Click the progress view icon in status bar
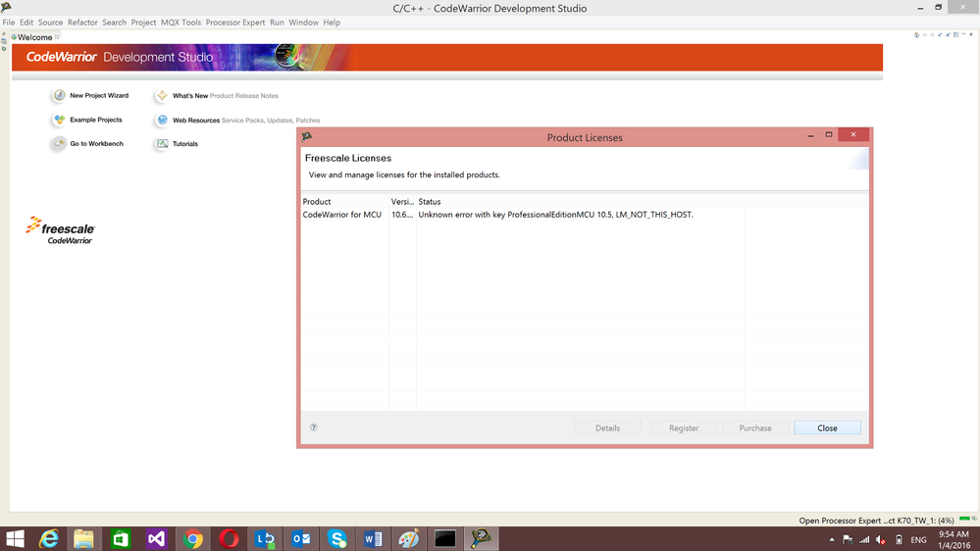The height and width of the screenshot is (551, 980). (x=974, y=520)
